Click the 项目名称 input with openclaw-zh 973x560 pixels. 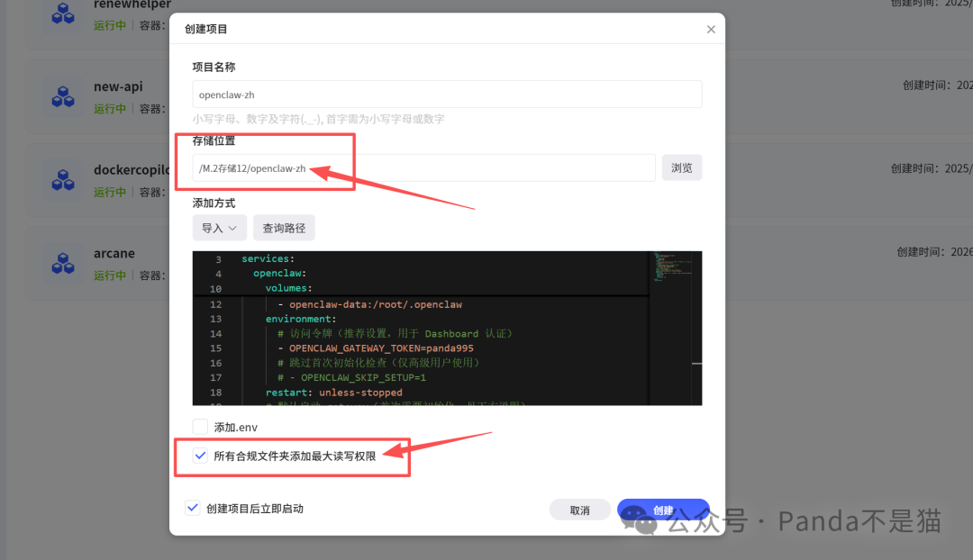(447, 95)
